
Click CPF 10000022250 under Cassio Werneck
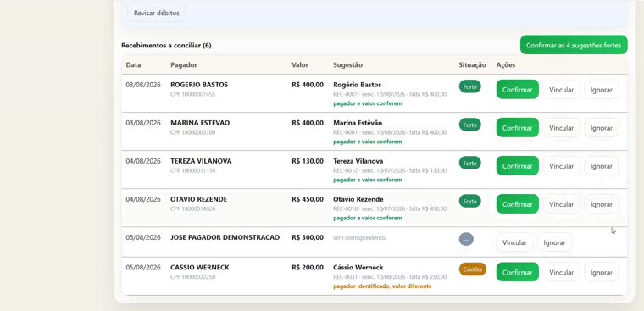(193, 277)
